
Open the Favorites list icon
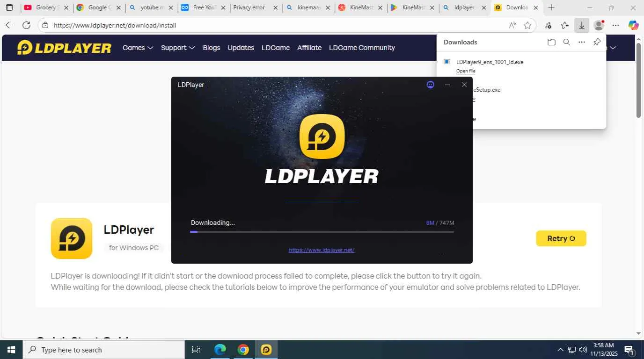pyautogui.click(x=565, y=25)
